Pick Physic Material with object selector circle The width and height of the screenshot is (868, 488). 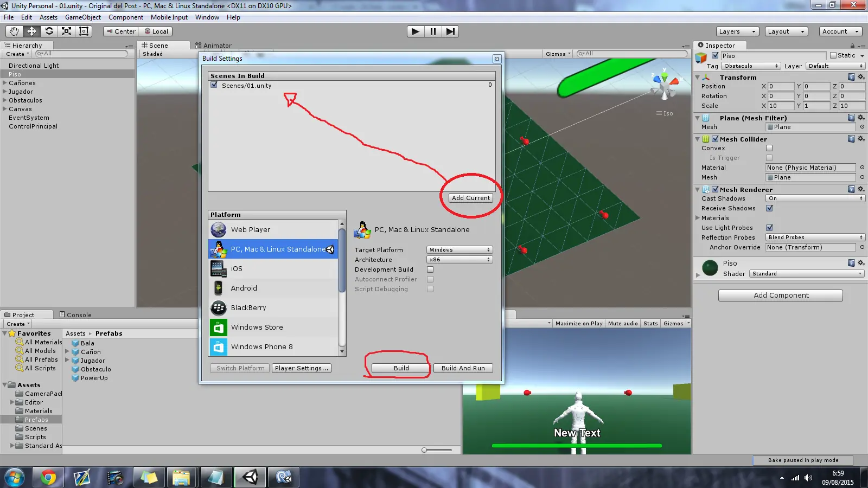click(862, 168)
